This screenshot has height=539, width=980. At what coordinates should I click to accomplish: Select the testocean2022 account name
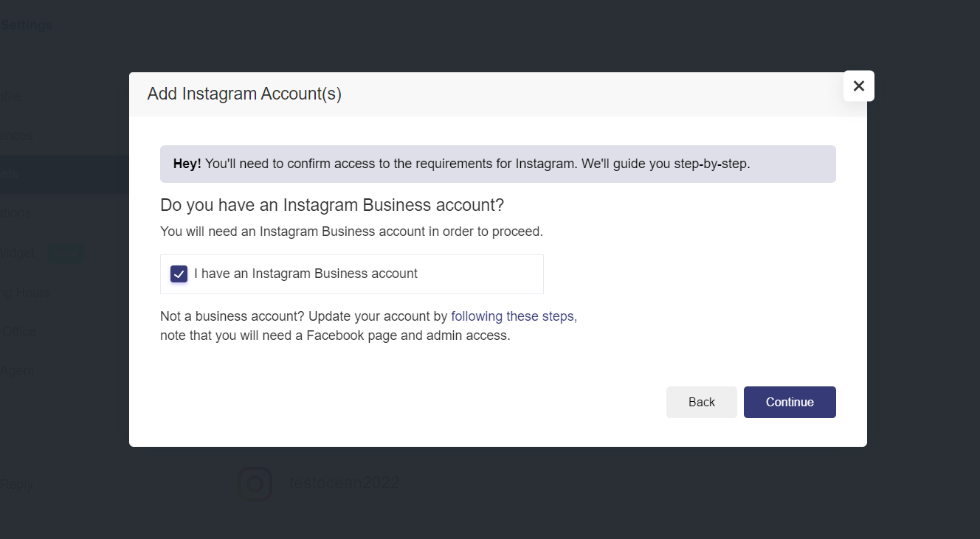click(x=344, y=484)
